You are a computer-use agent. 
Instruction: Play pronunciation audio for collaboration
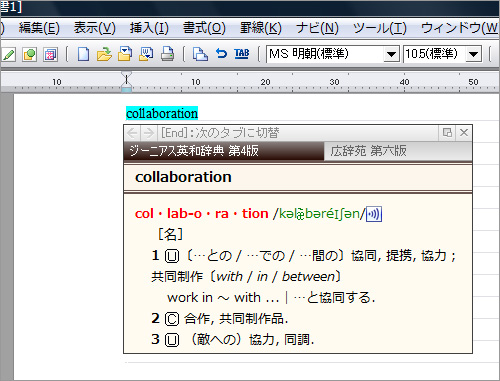374,214
